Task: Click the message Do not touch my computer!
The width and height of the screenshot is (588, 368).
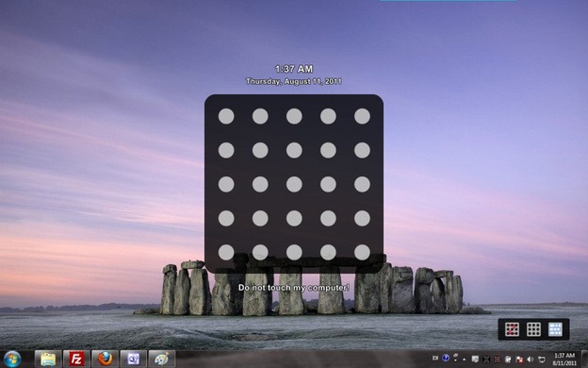Action: (x=294, y=288)
